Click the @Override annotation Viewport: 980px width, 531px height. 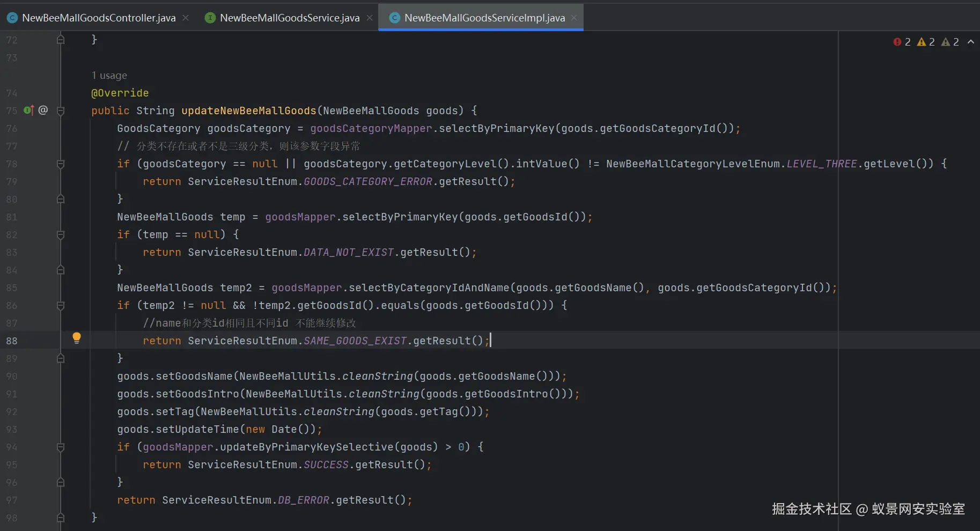point(120,93)
